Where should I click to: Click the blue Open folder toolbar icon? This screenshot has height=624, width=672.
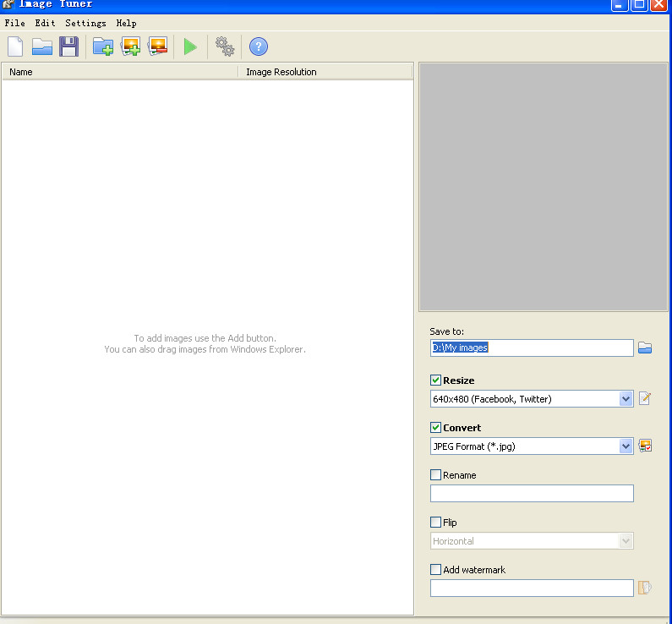coord(42,47)
